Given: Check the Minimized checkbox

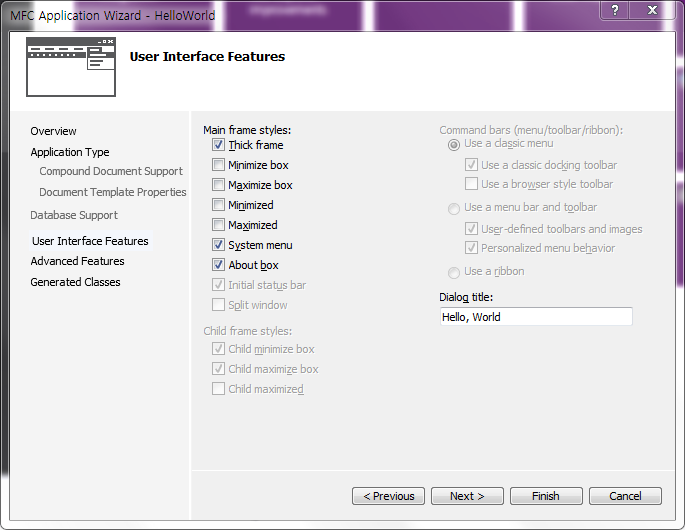Looking at the screenshot, I should click(x=218, y=204).
